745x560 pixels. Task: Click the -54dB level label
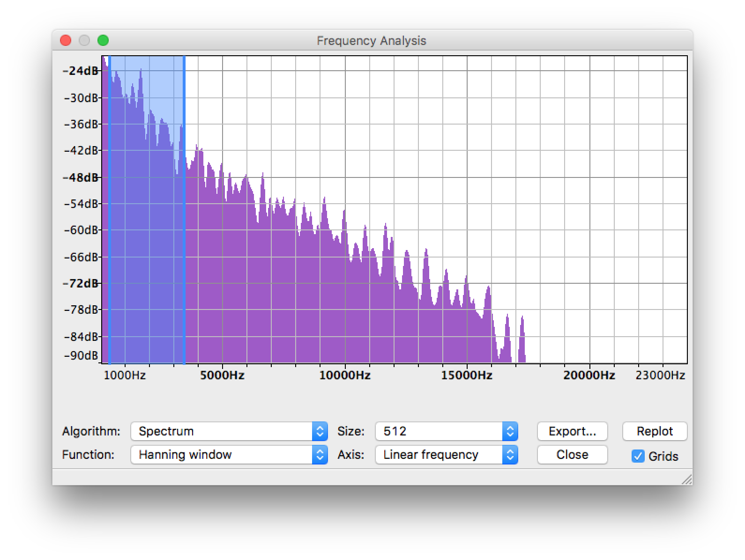click(x=80, y=204)
